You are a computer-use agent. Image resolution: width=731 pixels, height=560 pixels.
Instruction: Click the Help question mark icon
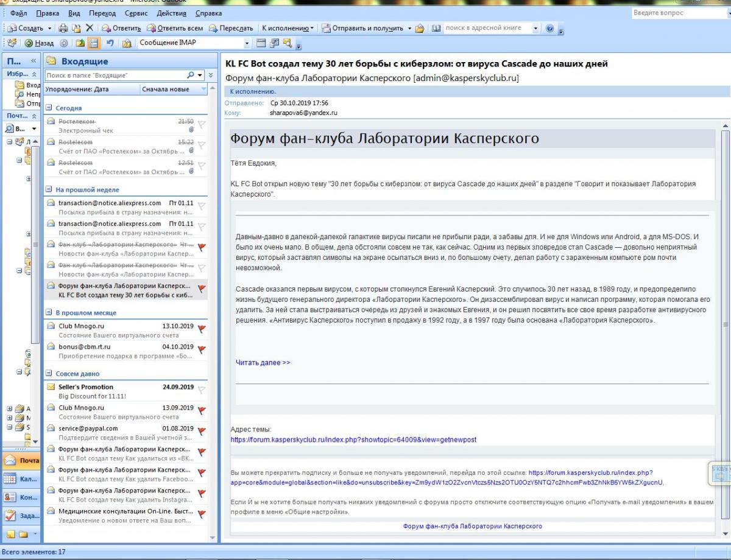pos(550,28)
